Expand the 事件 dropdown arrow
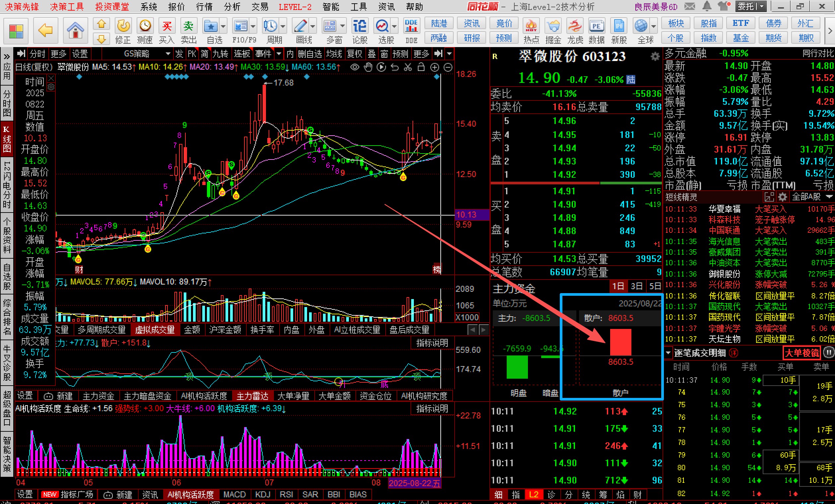The height and width of the screenshot is (504, 835). point(279,54)
